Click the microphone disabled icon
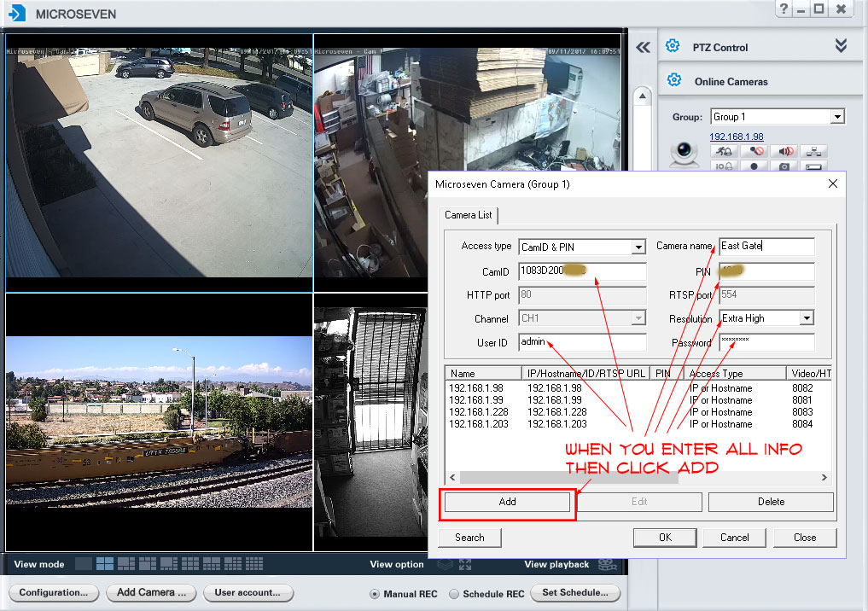This screenshot has height=611, width=868. click(x=755, y=151)
